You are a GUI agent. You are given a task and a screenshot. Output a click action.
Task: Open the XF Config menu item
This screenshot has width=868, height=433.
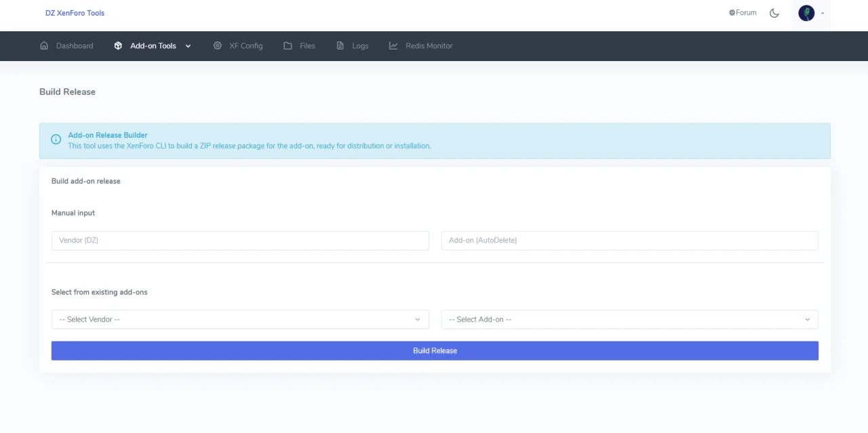[245, 46]
